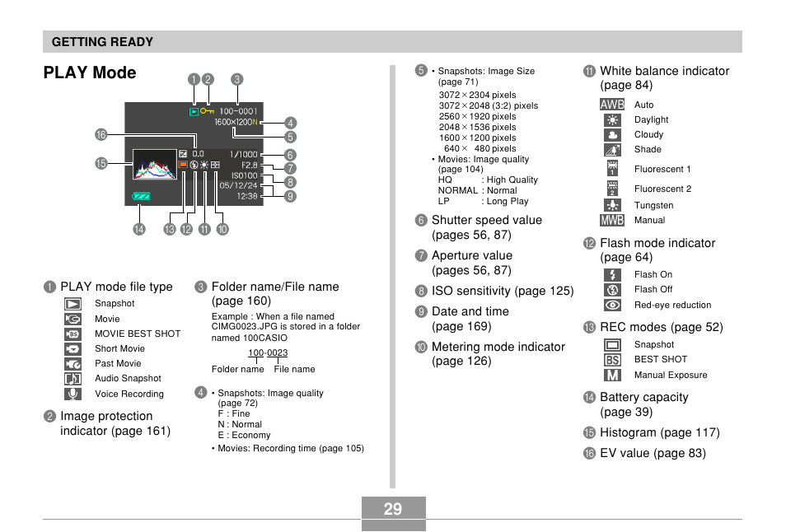
Task: Click the Audio Snapshot icon
Action: (73, 379)
